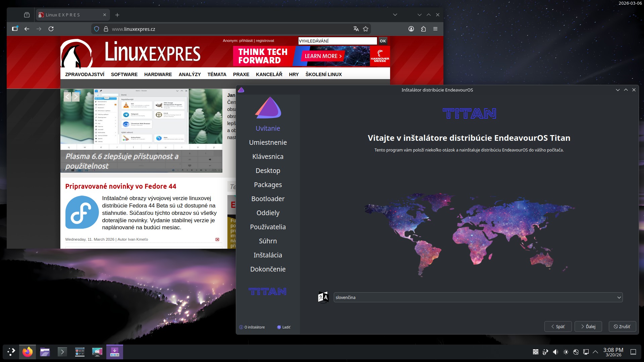Open the Firefox account icon
644x362 pixels.
[411, 29]
